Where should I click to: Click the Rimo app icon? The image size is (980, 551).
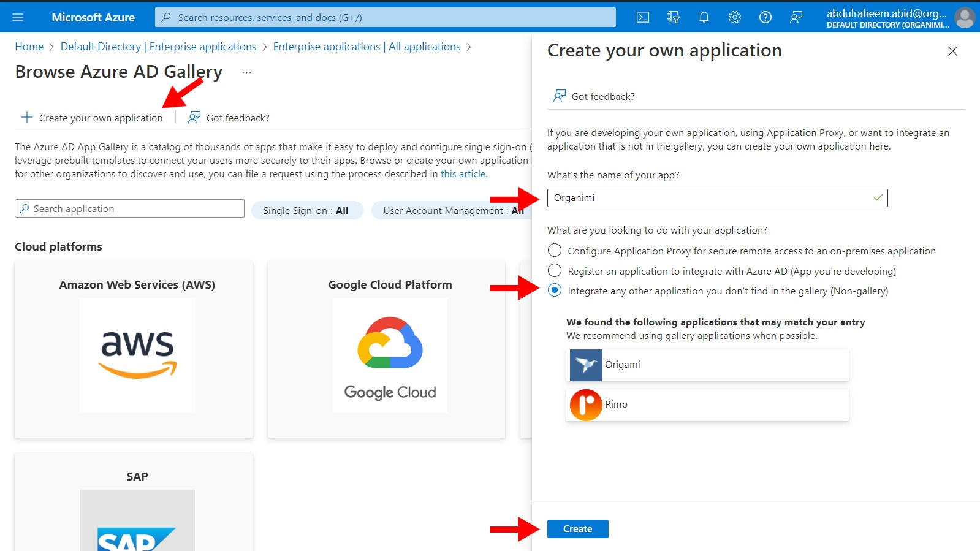pyautogui.click(x=586, y=405)
